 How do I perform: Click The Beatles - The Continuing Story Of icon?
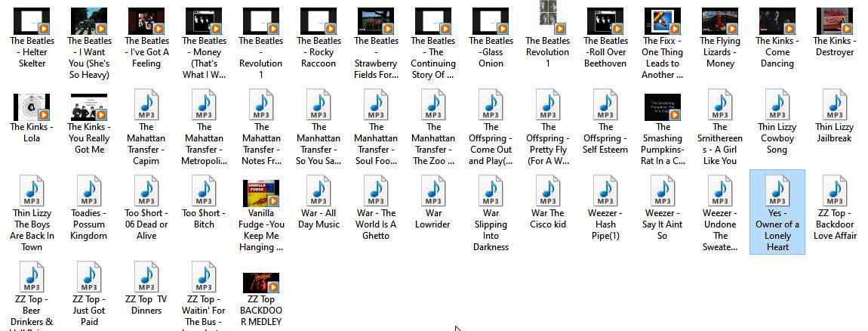point(433,21)
